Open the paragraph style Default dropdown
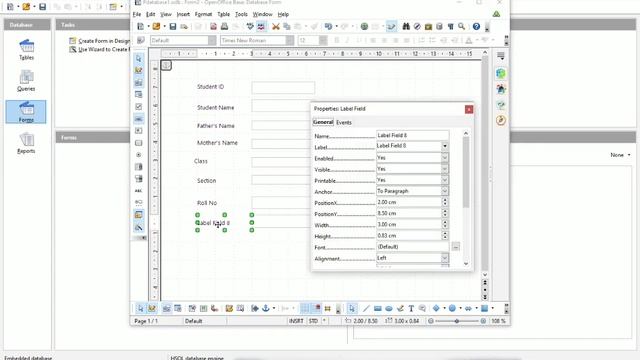This screenshot has height=360, width=640. (212, 40)
